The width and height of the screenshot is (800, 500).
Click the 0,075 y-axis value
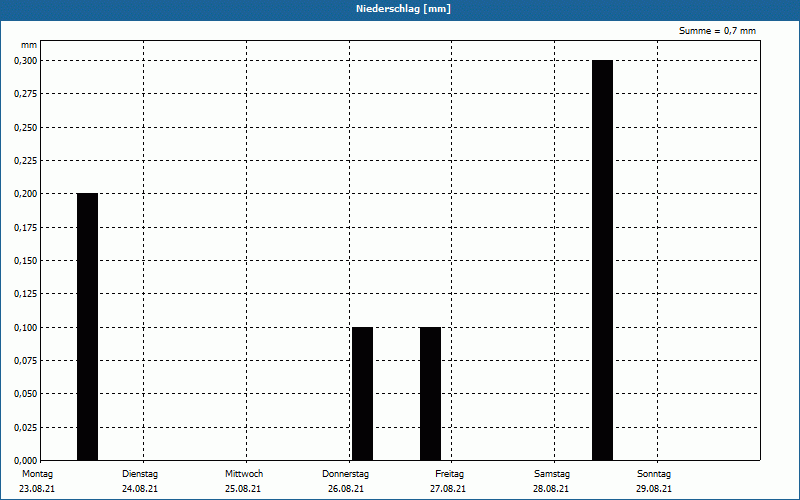(x=26, y=361)
